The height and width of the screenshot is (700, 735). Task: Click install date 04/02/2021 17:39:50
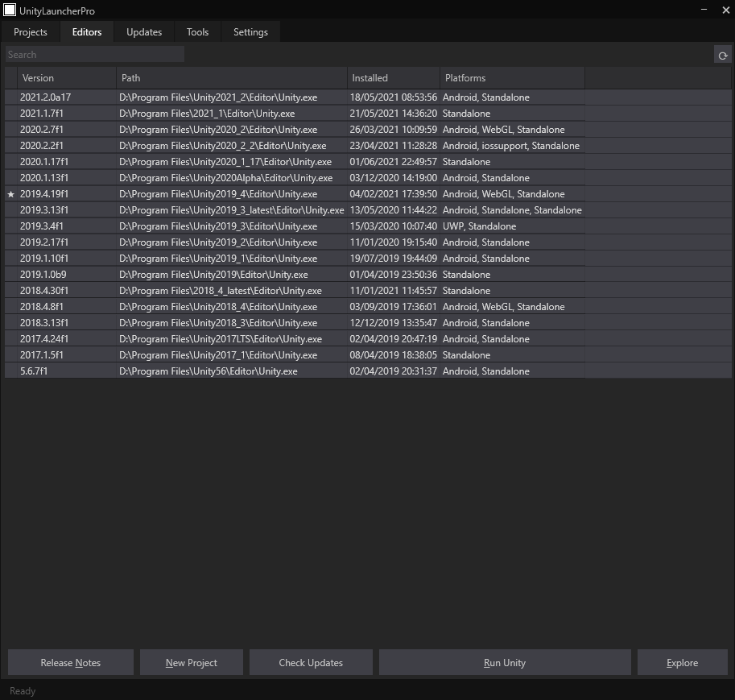[x=394, y=194]
